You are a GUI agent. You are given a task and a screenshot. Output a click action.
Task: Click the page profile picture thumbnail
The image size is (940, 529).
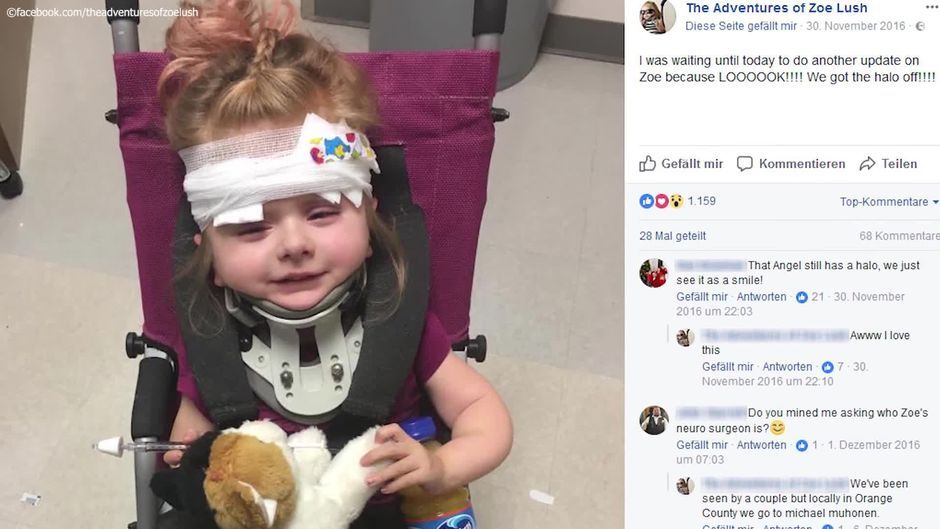pyautogui.click(x=658, y=16)
